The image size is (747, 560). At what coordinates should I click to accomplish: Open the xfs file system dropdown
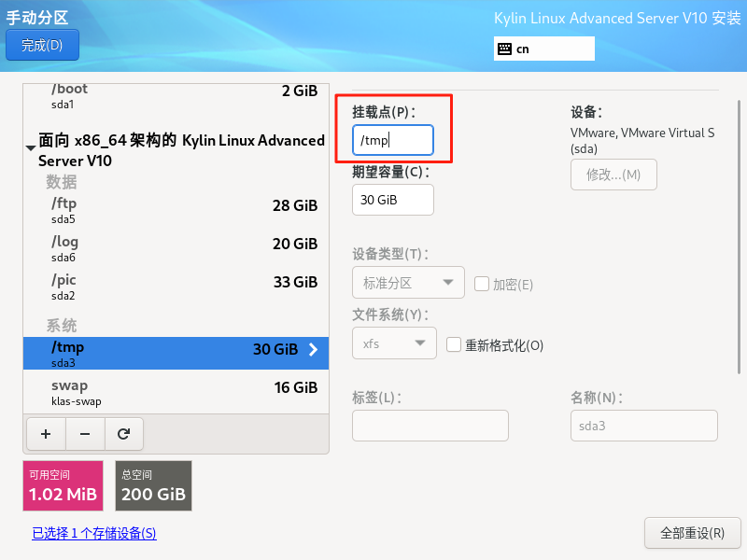394,343
